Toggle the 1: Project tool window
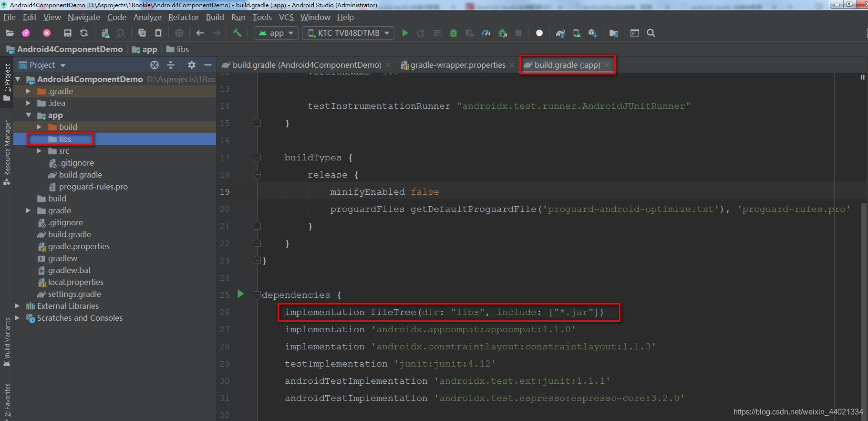 (7, 82)
